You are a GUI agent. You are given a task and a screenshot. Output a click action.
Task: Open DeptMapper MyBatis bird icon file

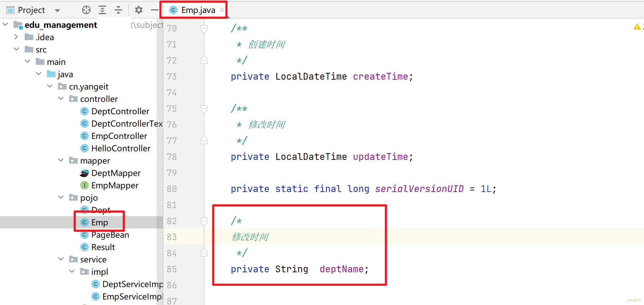(x=85, y=173)
